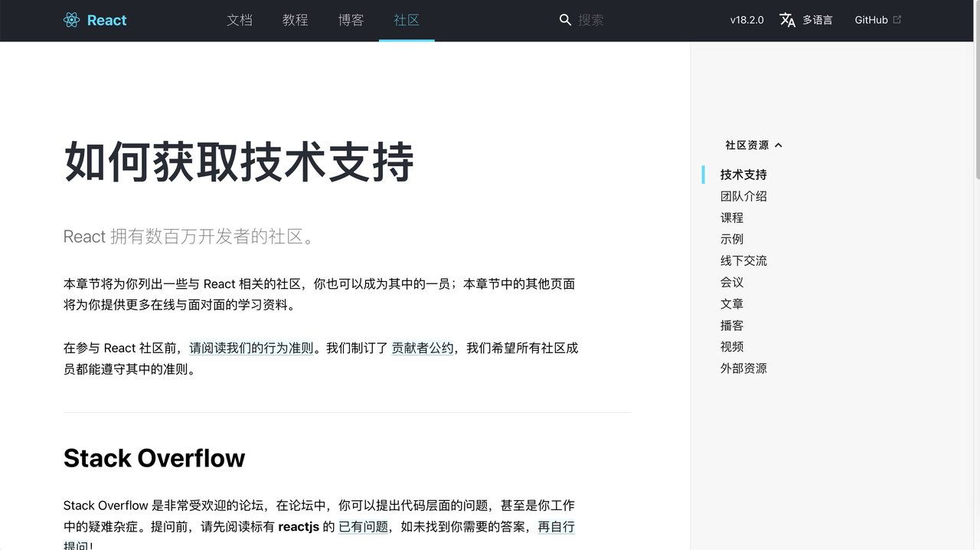Select 团队介绍 in the sidebar

[743, 196]
